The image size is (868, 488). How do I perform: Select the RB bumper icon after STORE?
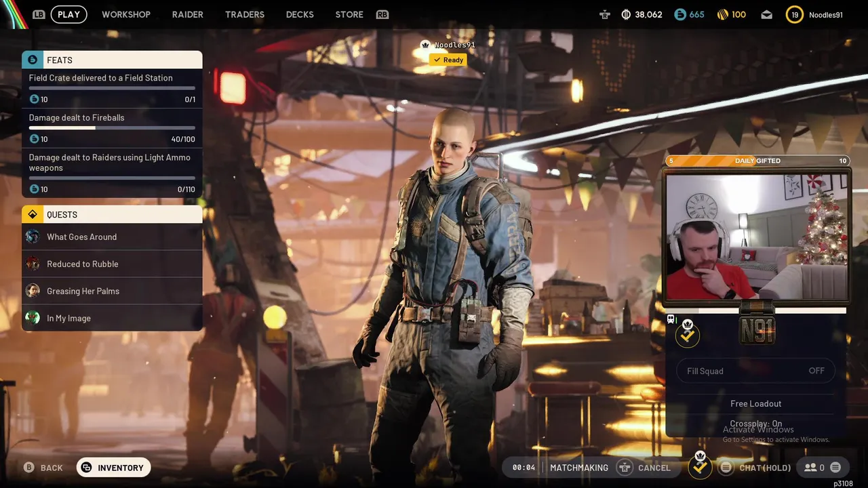point(382,14)
